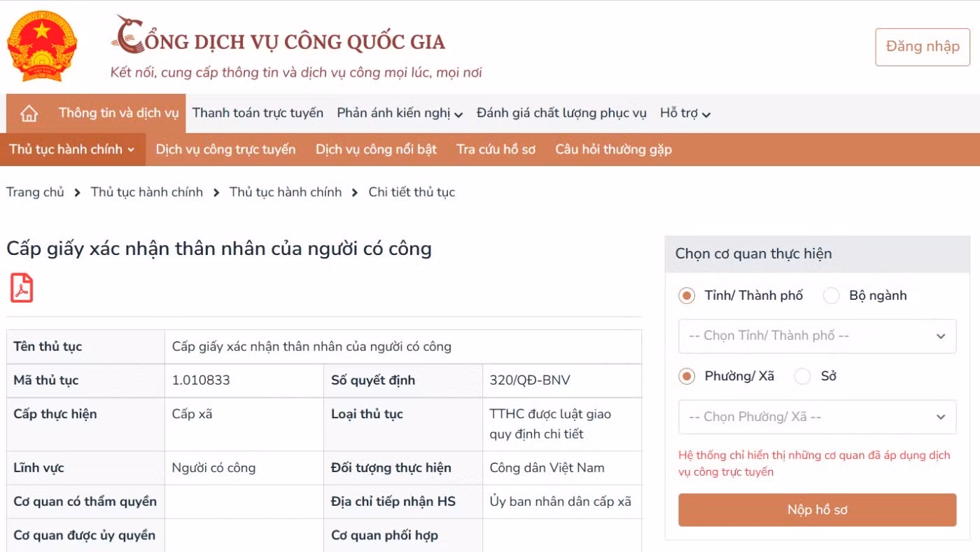Open Tra cứu hồ sơ page
Screen dimensions: 980x552
point(496,149)
